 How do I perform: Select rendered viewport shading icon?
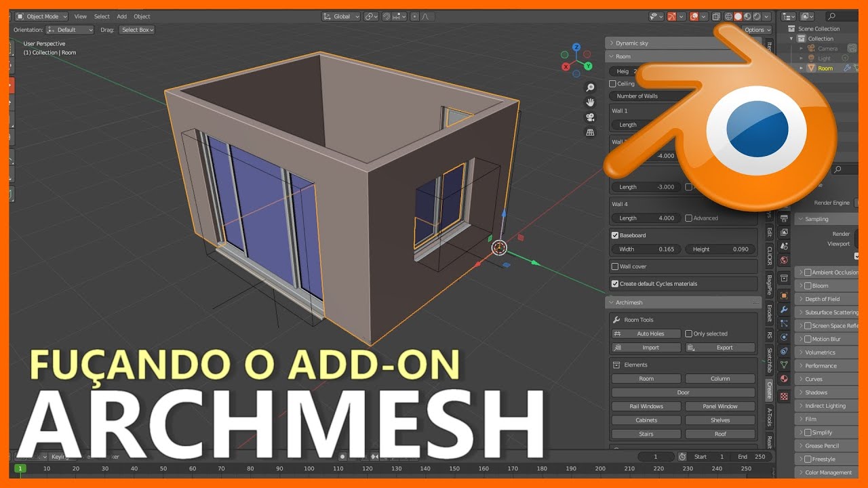[756, 16]
